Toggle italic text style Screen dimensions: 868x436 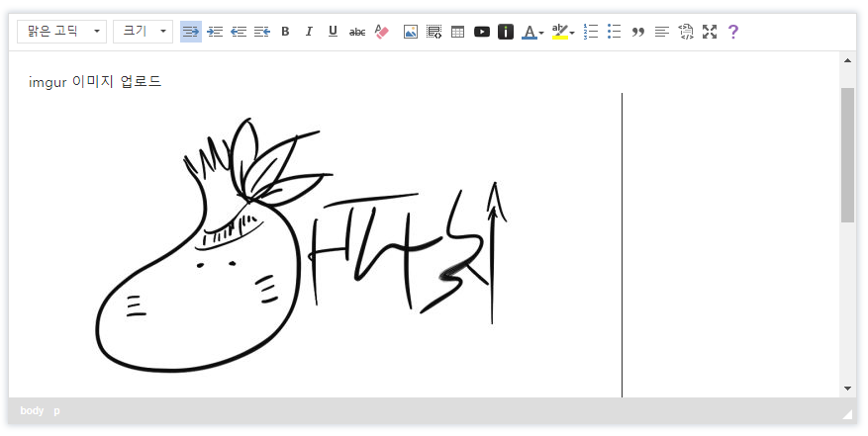(x=309, y=32)
